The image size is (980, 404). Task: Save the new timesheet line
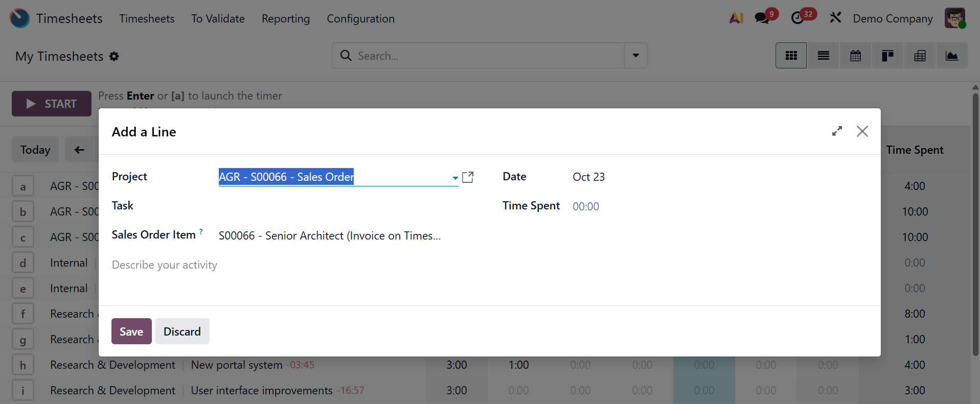pos(131,331)
